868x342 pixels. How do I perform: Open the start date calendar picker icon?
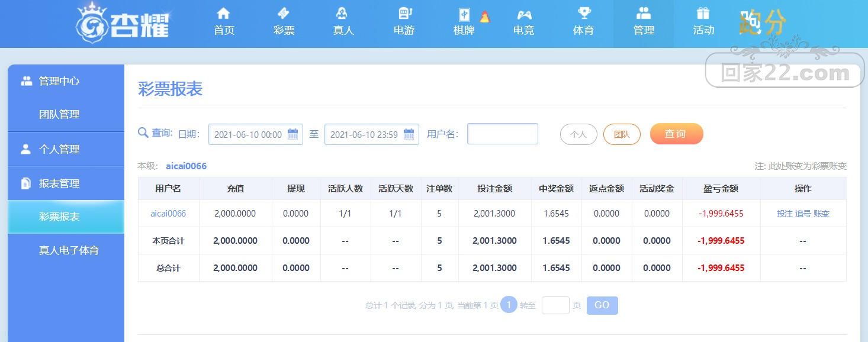292,134
